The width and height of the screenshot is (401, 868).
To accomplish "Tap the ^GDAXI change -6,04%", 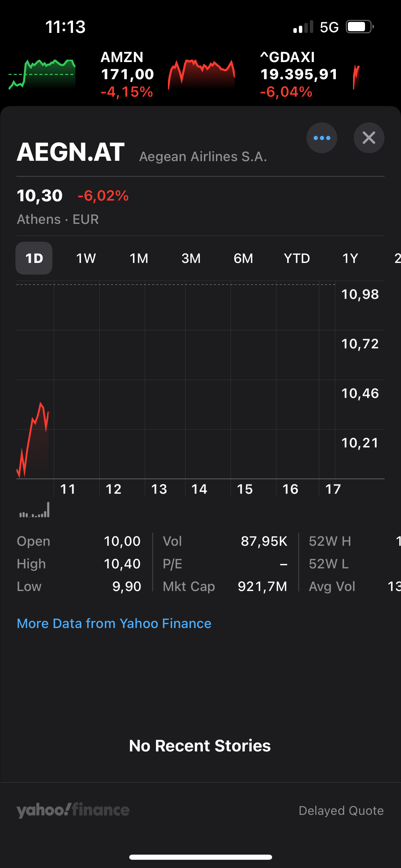I will coord(286,92).
